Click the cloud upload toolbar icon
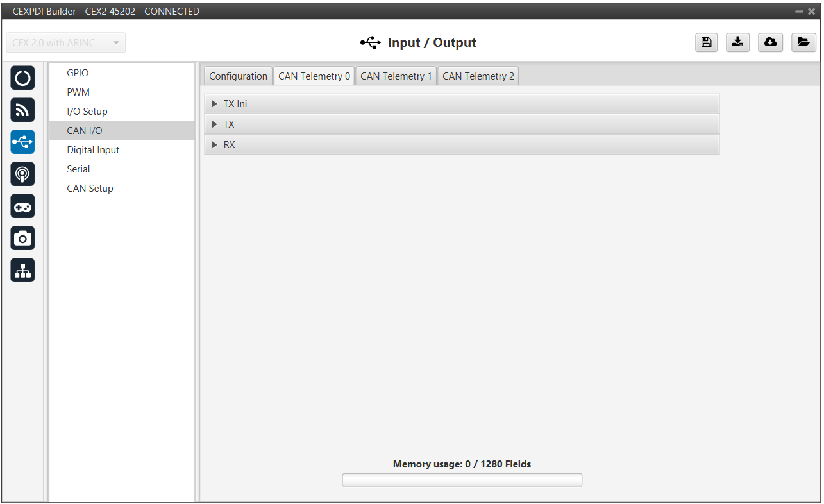Screen dimensions: 824x504 pos(770,42)
